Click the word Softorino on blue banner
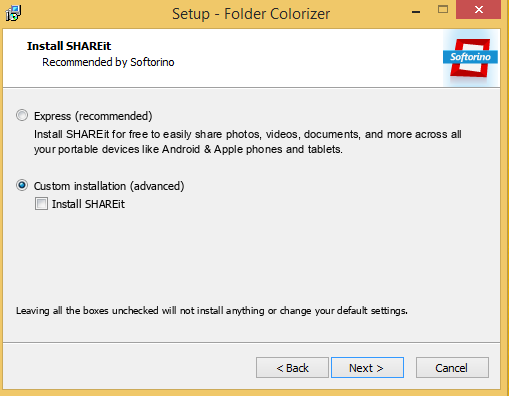This screenshot has width=509, height=396. 470,57
